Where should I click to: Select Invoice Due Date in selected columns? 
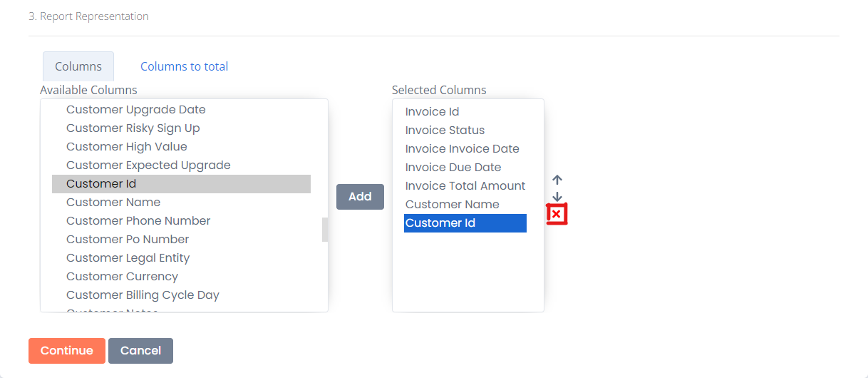pos(465,168)
